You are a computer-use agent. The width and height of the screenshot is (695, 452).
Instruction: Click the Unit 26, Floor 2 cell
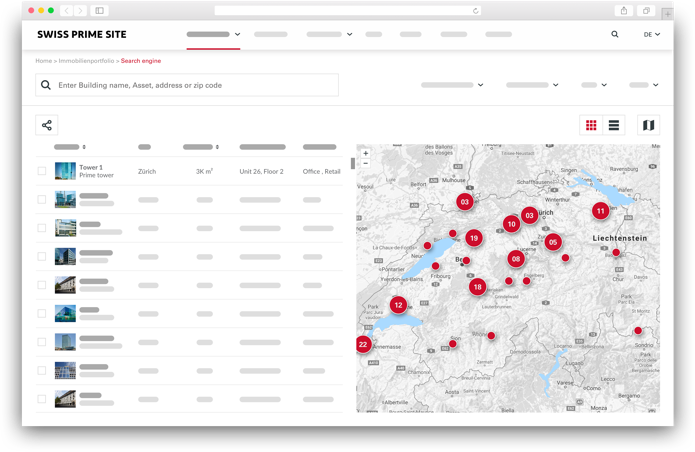click(x=262, y=171)
